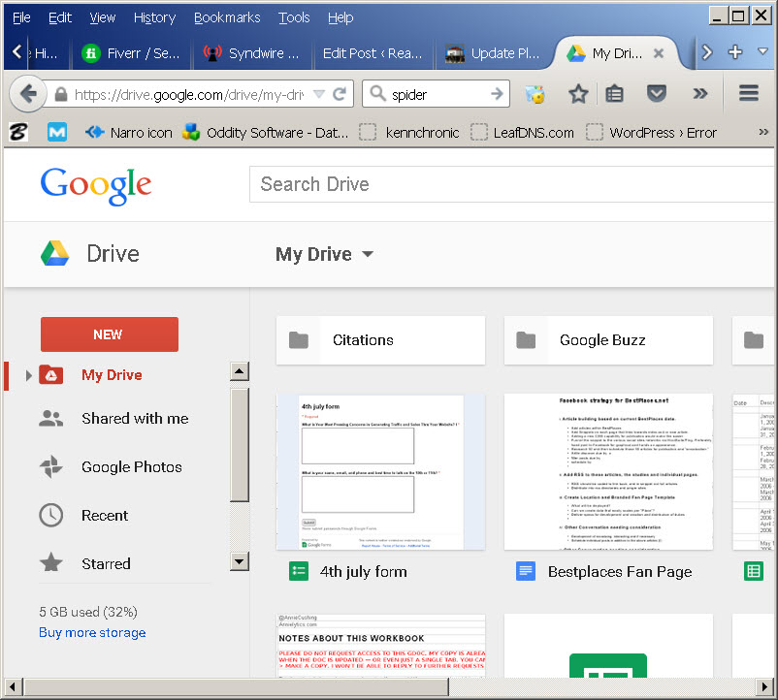Switch to the Syndwire tab
Image resolution: width=778 pixels, height=700 pixels.
coord(251,52)
